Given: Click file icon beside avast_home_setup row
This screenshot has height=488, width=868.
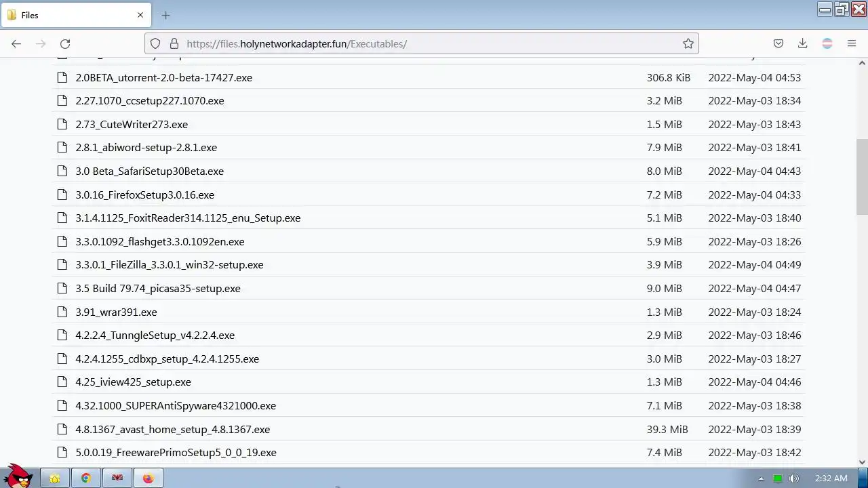Looking at the screenshot, I should pos(62,429).
